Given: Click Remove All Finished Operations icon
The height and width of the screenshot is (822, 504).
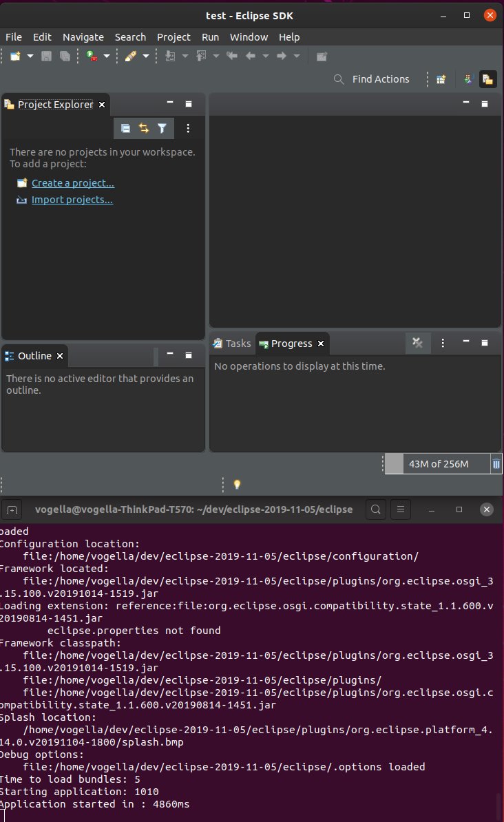Looking at the screenshot, I should coord(417,343).
